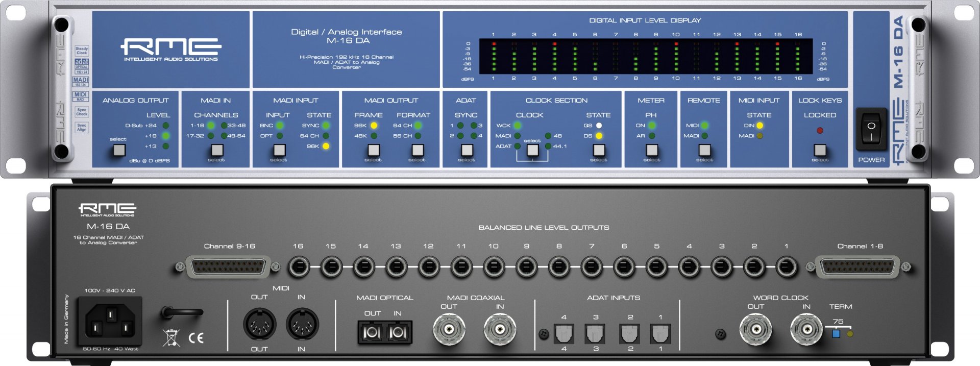Toggle the blue word clock TERM switch
The height and width of the screenshot is (366, 980).
[x=836, y=334]
